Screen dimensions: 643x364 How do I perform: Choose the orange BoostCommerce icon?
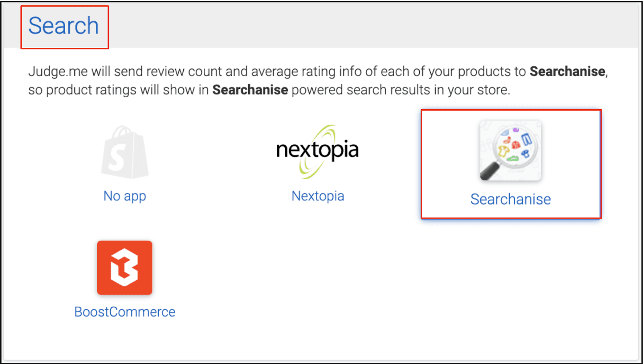(125, 268)
